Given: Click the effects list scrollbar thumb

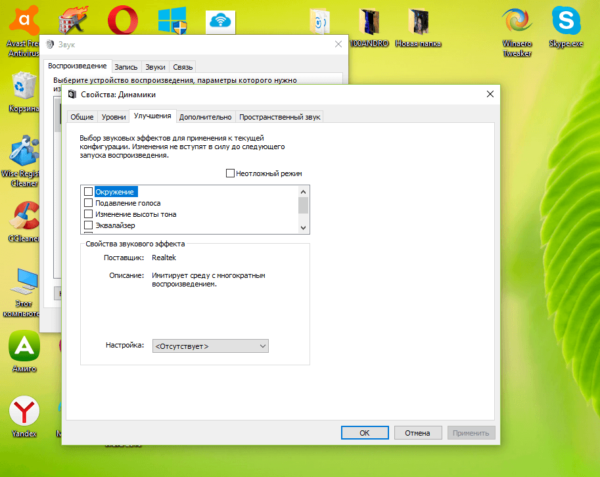Looking at the screenshot, I should 303,205.
